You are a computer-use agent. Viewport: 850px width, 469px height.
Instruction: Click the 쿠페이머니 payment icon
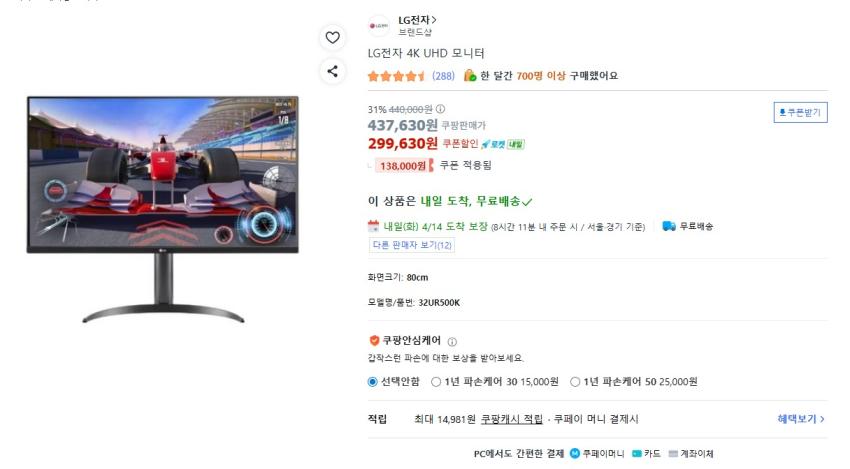(x=575, y=453)
